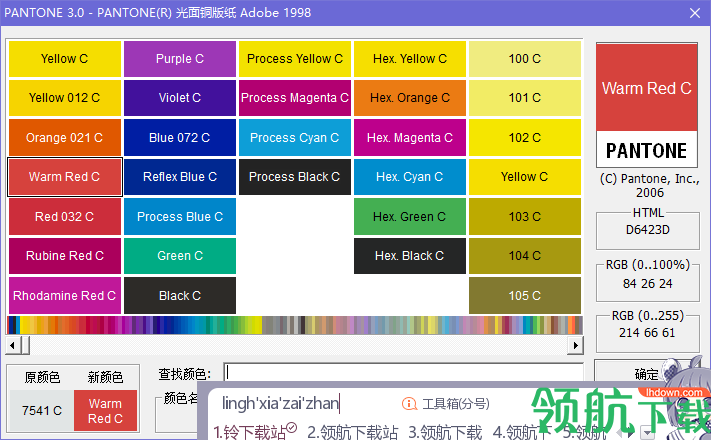711x440 pixels.
Task: Click the HTML value D6423D
Action: [x=648, y=230]
